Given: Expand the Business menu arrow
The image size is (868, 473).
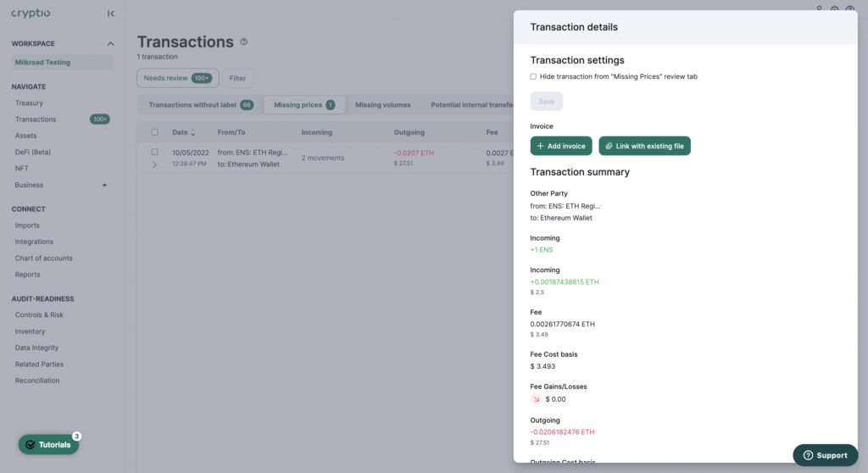Looking at the screenshot, I should (105, 185).
